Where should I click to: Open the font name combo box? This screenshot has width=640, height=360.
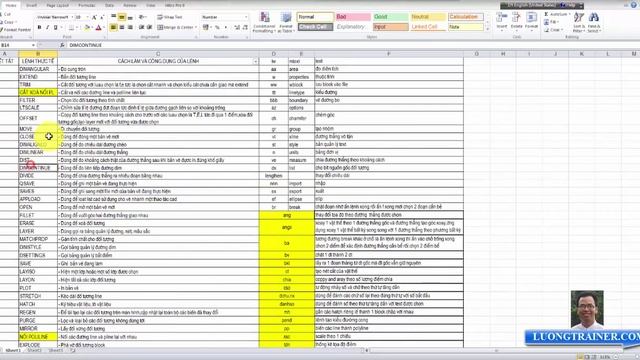click(55, 17)
